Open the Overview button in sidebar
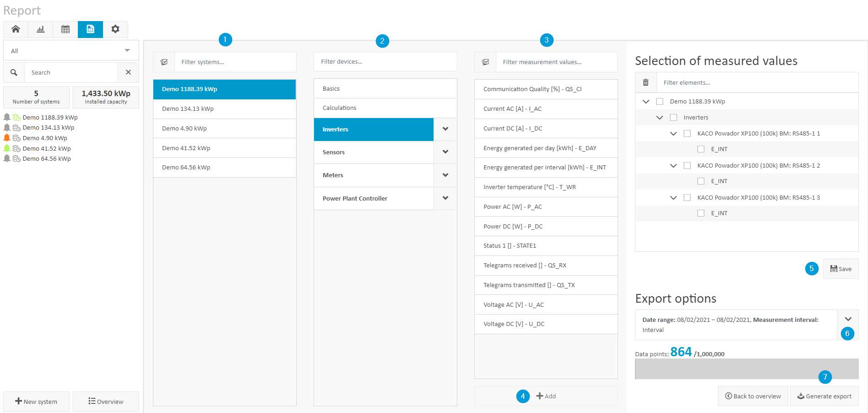This screenshot has width=868, height=413. click(106, 402)
